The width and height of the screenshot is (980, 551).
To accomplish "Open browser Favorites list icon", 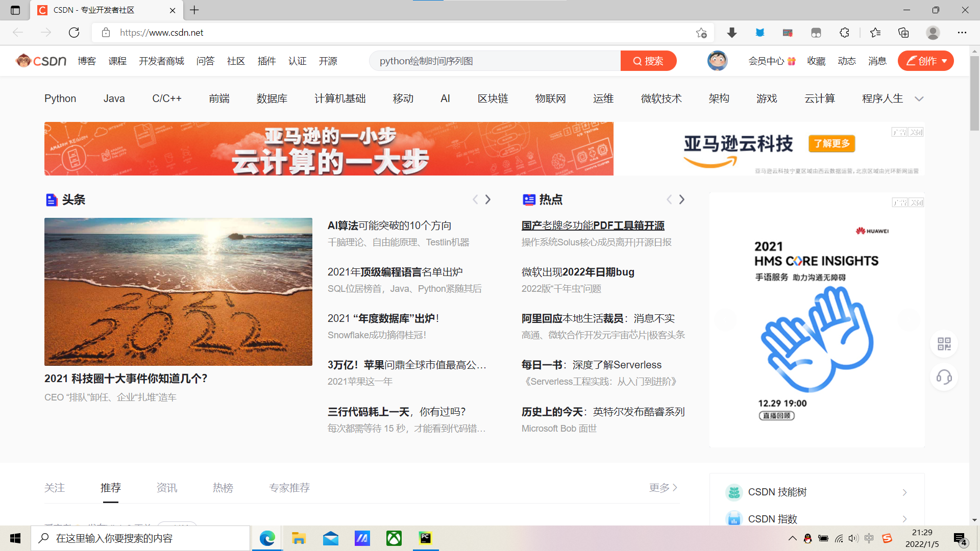I will tap(875, 33).
